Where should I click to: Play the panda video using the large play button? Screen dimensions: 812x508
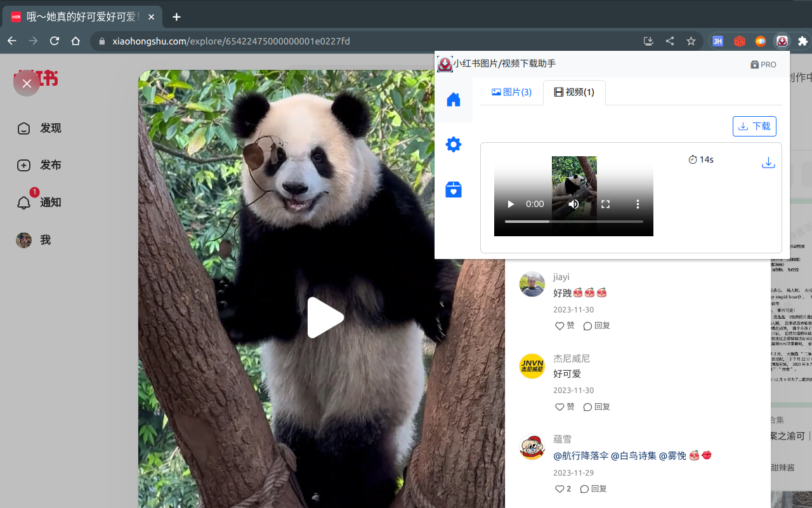pos(325,317)
